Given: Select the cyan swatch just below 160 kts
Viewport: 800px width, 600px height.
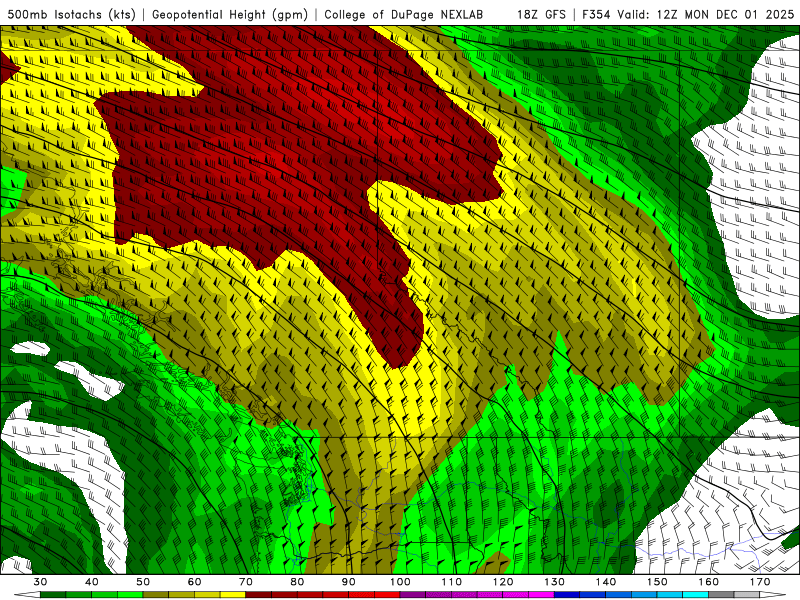Looking at the screenshot, I should point(695,594).
